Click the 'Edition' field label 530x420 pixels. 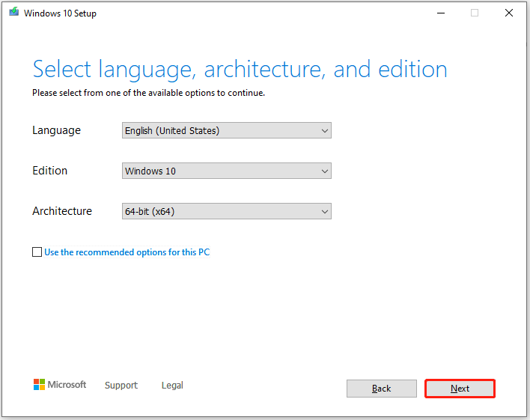tap(49, 171)
